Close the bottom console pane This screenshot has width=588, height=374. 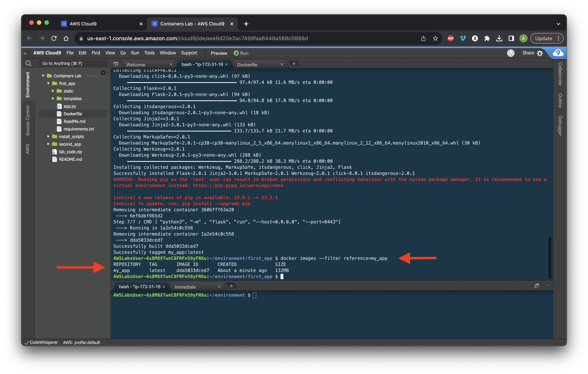tap(547, 286)
